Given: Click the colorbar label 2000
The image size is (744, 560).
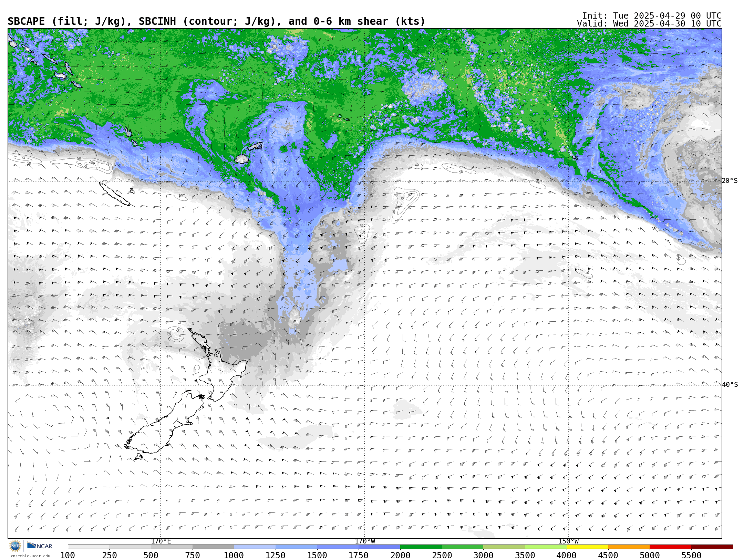Looking at the screenshot, I should pos(400,555).
